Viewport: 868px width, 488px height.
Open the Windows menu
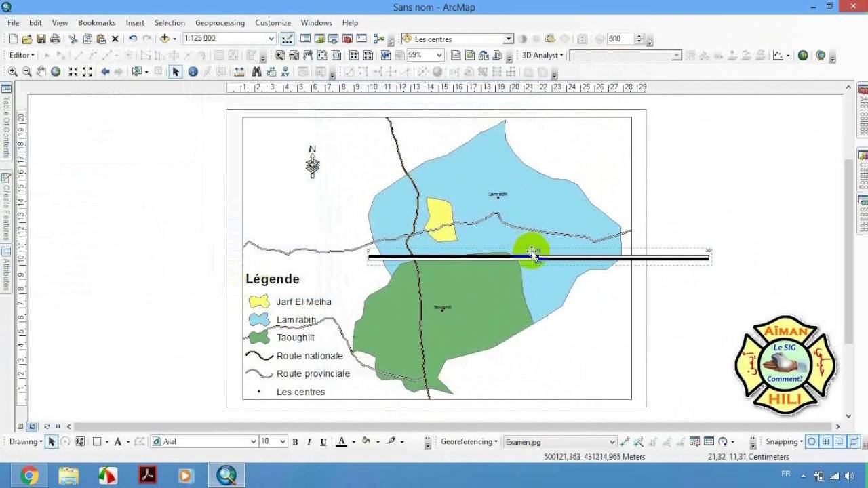(317, 23)
